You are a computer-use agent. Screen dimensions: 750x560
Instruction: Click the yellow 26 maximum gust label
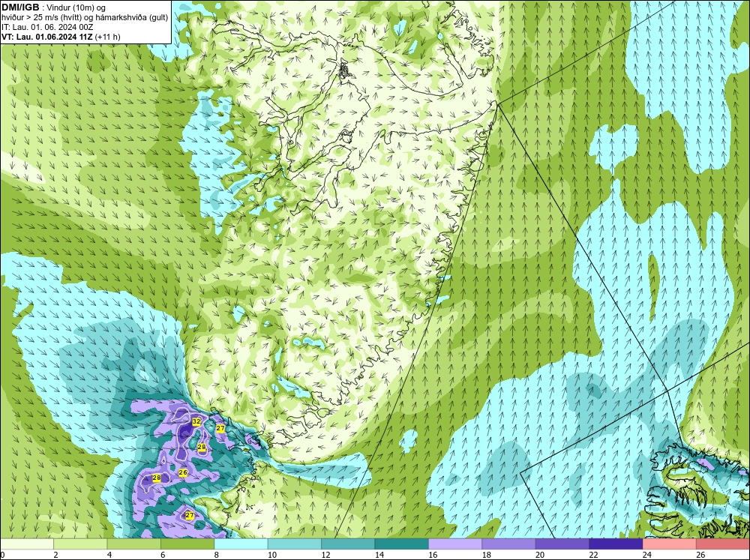coord(183,472)
